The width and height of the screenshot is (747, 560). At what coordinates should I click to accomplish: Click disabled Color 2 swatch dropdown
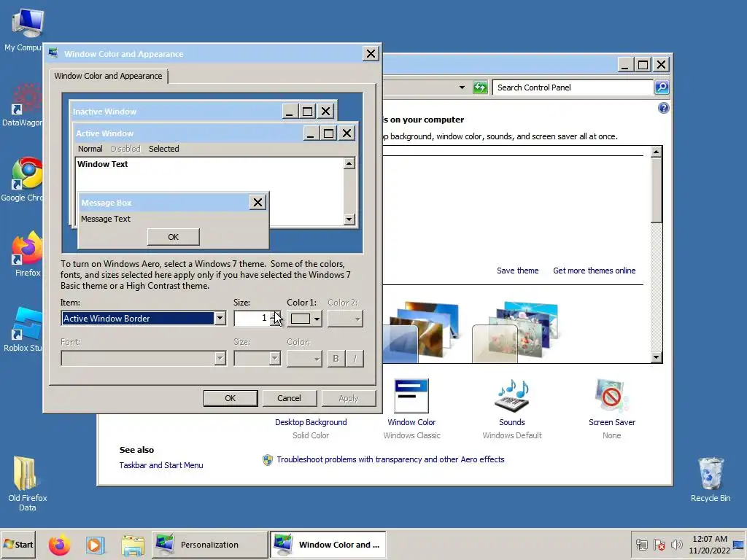click(x=345, y=319)
